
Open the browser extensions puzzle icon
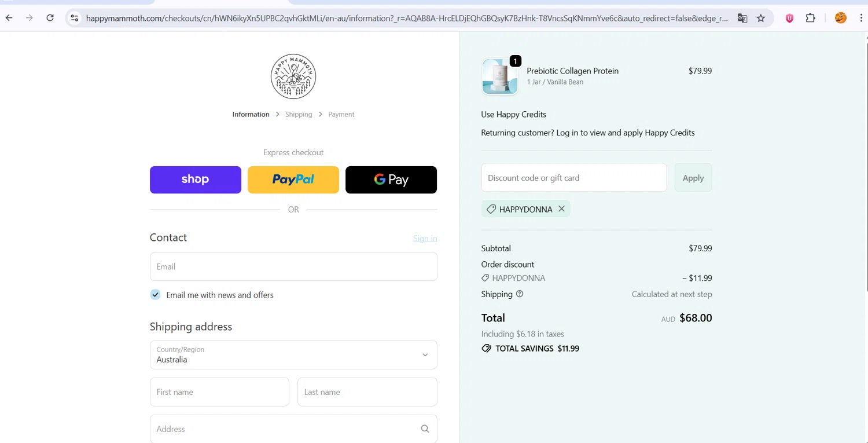[811, 18]
